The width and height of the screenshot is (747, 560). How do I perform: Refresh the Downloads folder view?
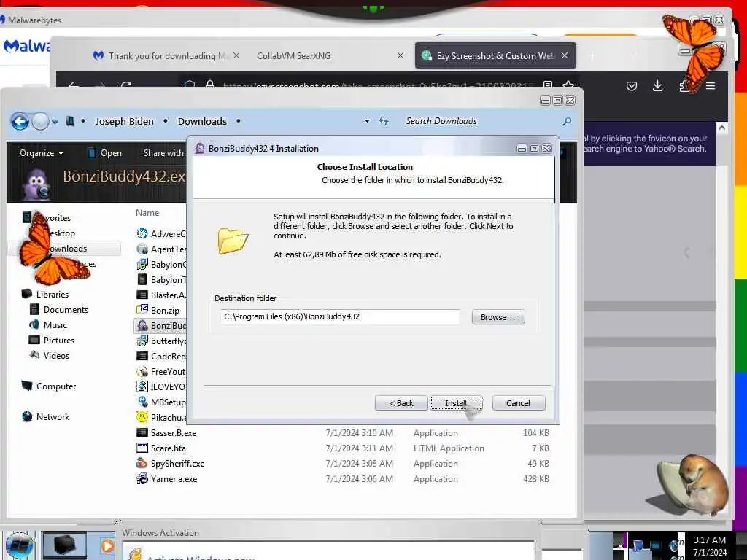pyautogui.click(x=384, y=121)
